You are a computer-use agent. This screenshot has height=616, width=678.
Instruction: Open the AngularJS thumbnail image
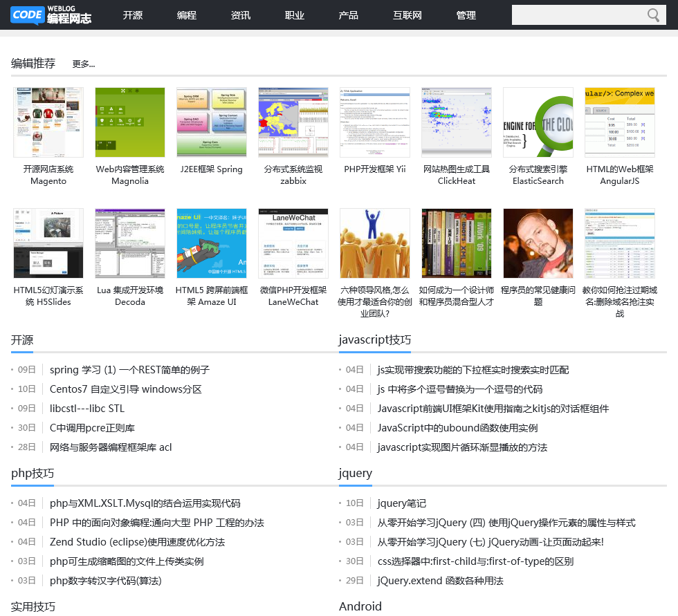click(x=620, y=122)
